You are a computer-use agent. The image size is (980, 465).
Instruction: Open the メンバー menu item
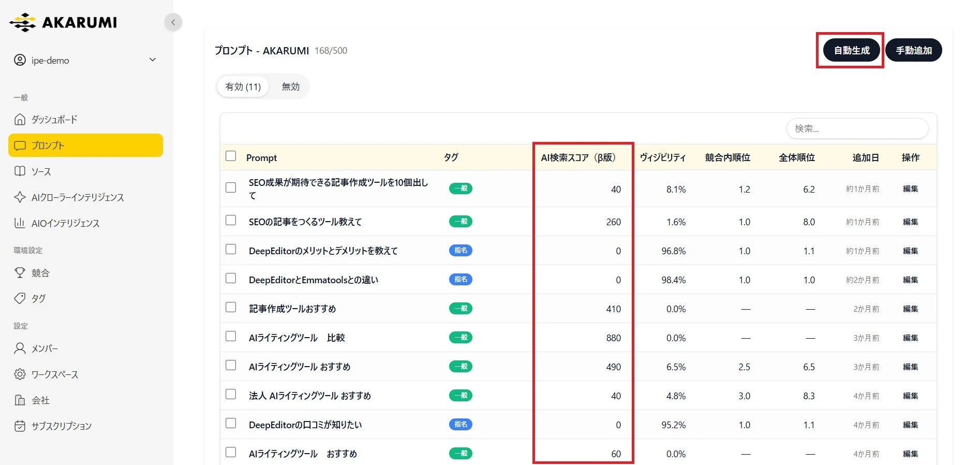click(85, 348)
